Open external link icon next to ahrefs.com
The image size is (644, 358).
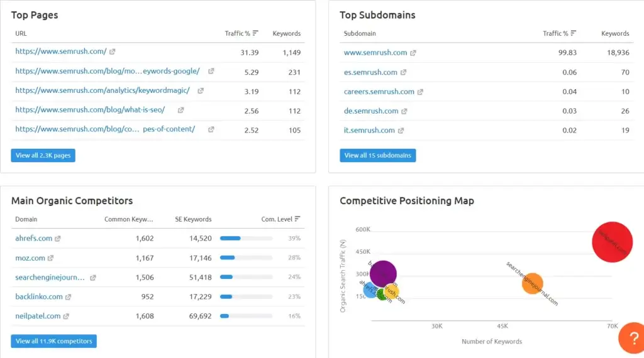(x=58, y=239)
